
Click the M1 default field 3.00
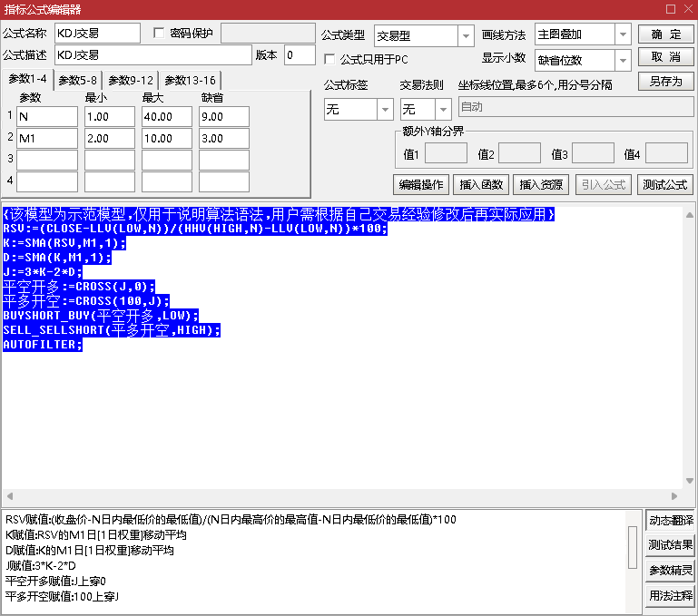pyautogui.click(x=224, y=139)
